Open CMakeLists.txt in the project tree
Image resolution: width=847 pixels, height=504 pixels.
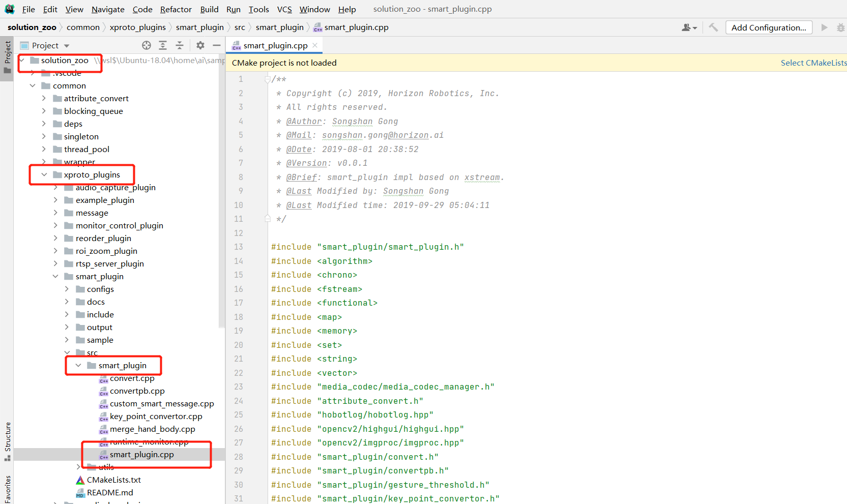click(113, 480)
